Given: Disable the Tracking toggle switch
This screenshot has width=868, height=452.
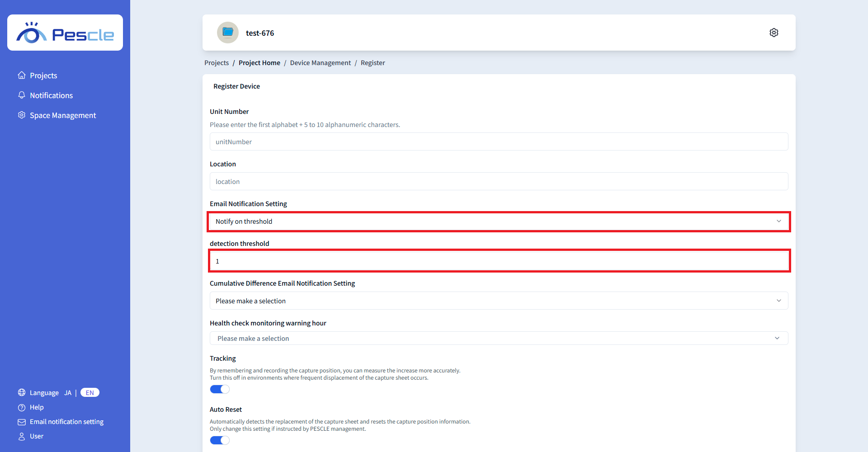Looking at the screenshot, I should [220, 389].
